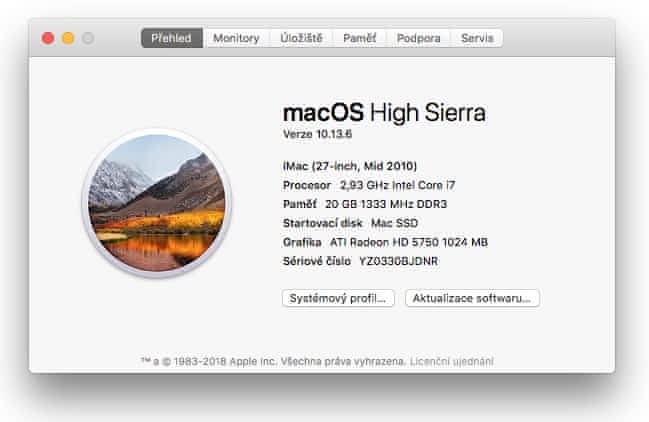Minimize the window with yellow button

(x=68, y=38)
